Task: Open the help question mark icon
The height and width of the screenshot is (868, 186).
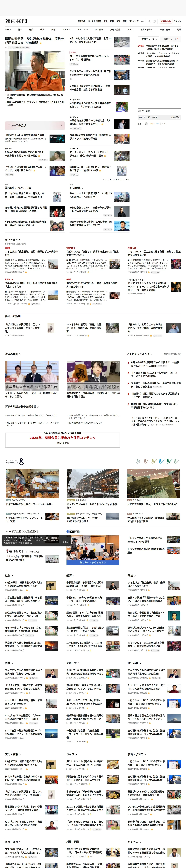Action: (x=154, y=21)
